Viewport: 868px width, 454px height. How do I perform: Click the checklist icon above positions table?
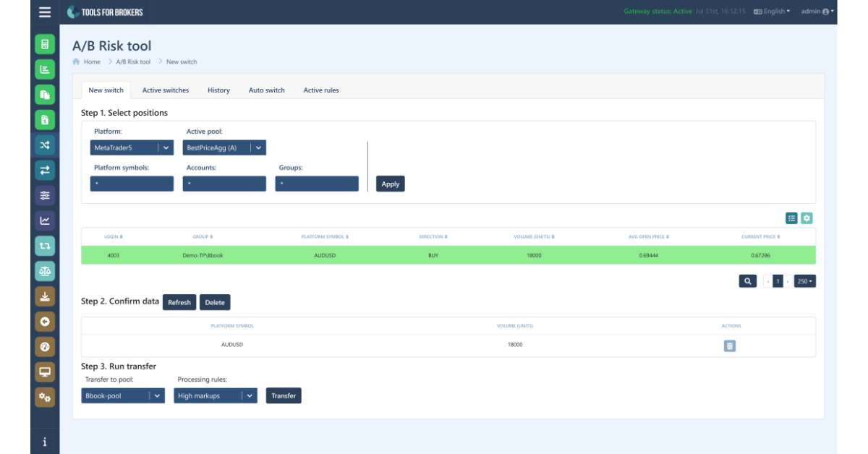792,218
